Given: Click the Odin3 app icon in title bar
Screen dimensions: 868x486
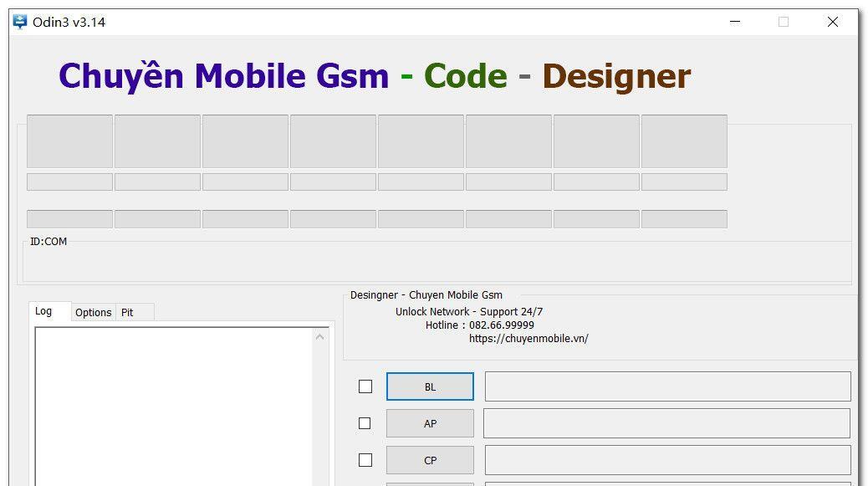Looking at the screenshot, I should (x=20, y=22).
